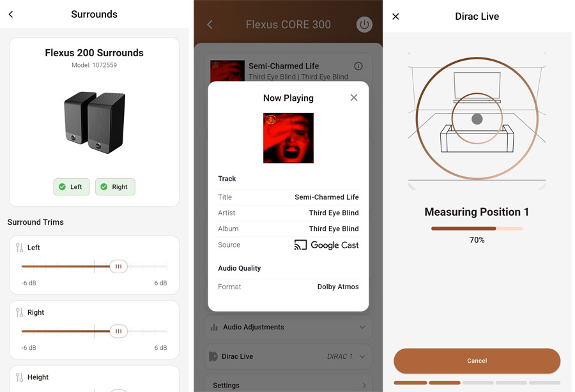Image resolution: width=575 pixels, height=392 pixels.
Task: Click the small album thumbnail behind popup
Action: tap(227, 71)
